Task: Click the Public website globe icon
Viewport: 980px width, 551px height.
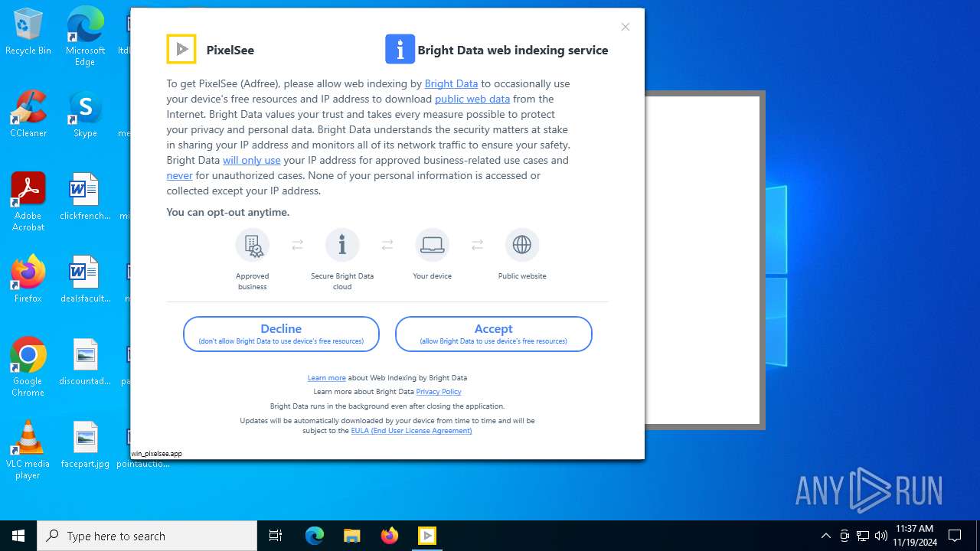Action: coord(522,245)
